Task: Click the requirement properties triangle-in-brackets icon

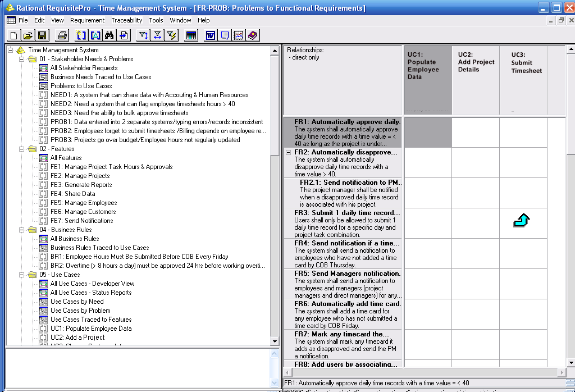Action: tap(95, 35)
